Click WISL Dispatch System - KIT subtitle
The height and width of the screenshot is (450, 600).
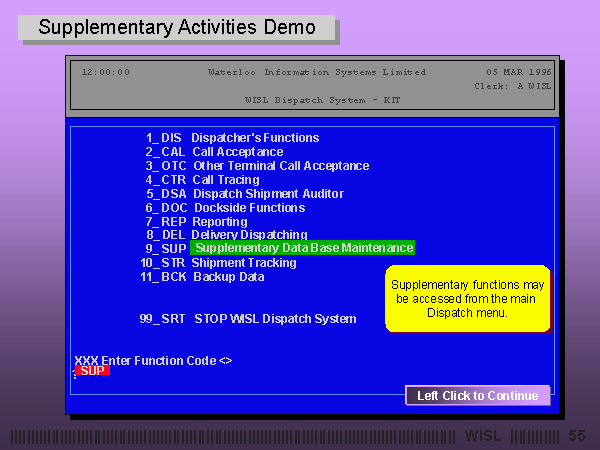click(322, 100)
